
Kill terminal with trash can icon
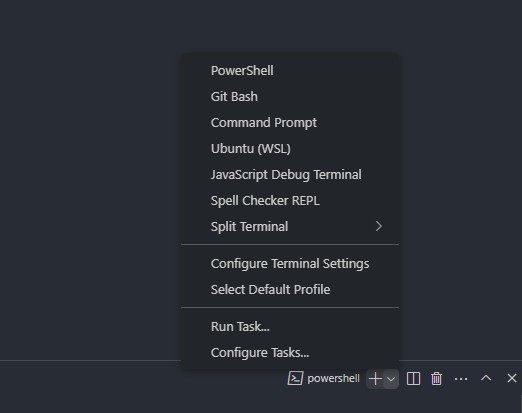point(436,379)
